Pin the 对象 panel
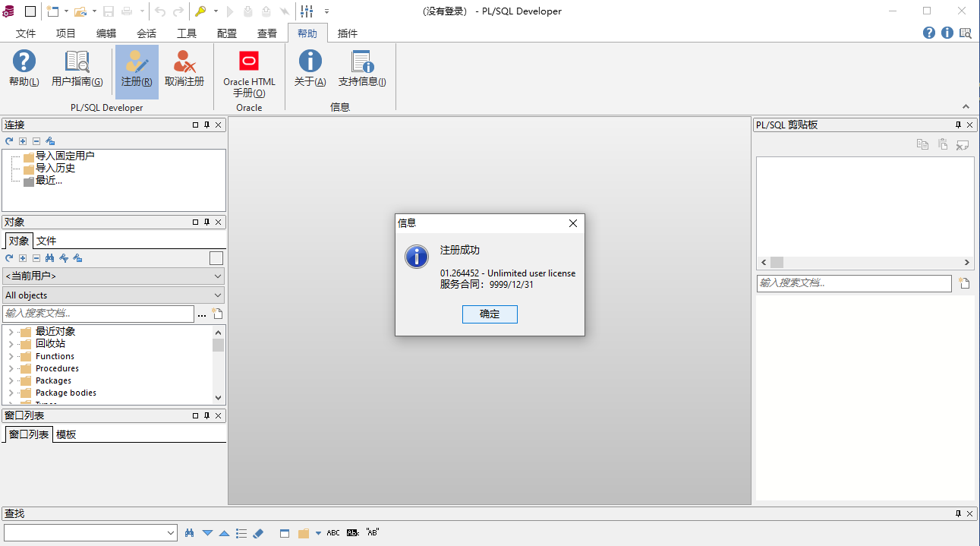Screen dimensions: 980x546 [206, 223]
